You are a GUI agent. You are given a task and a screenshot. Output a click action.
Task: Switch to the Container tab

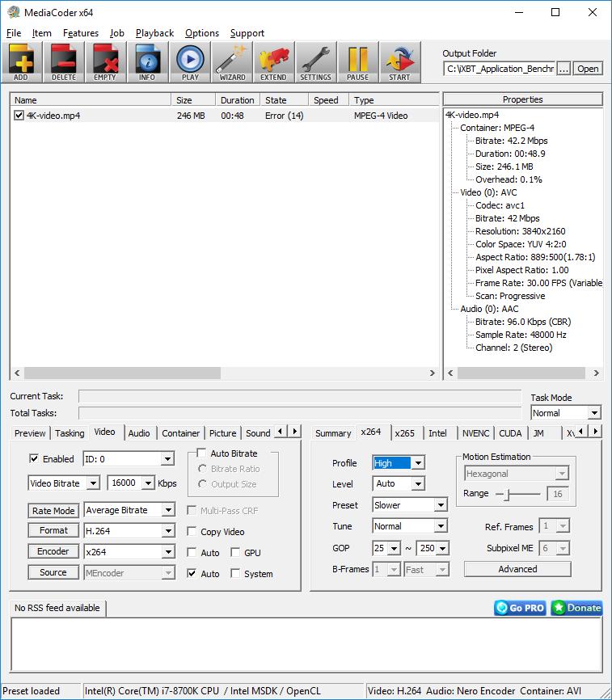pyautogui.click(x=181, y=433)
